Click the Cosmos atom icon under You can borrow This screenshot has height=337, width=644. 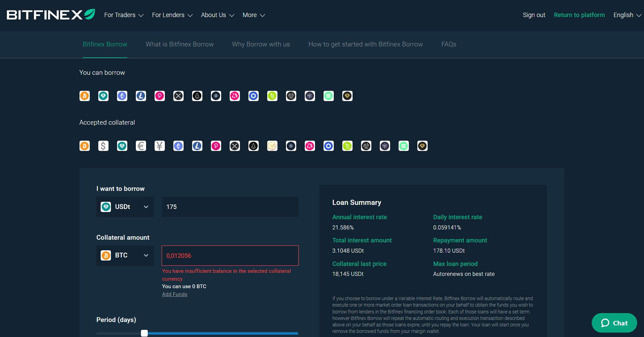[310, 96]
